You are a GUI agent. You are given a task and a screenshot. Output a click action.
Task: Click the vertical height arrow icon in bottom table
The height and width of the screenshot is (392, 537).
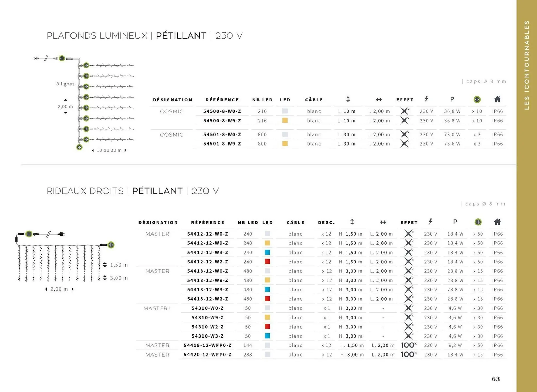pyautogui.click(x=352, y=222)
